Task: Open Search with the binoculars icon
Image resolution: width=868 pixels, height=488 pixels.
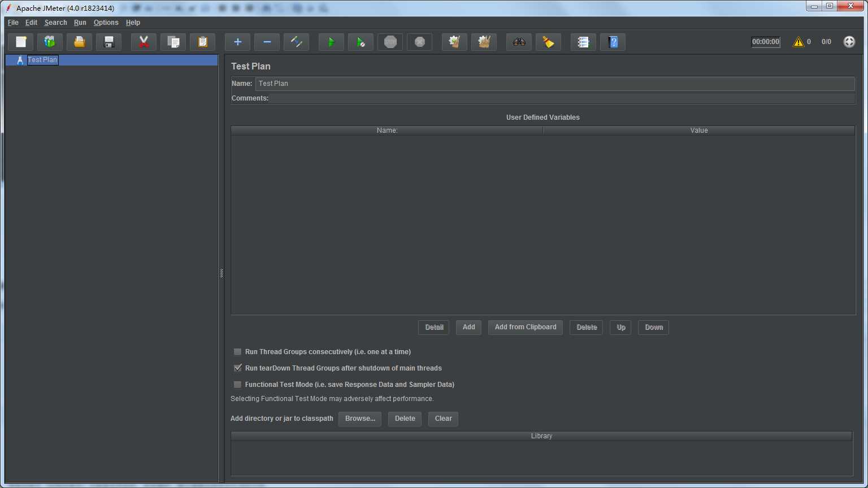Action: (519, 42)
